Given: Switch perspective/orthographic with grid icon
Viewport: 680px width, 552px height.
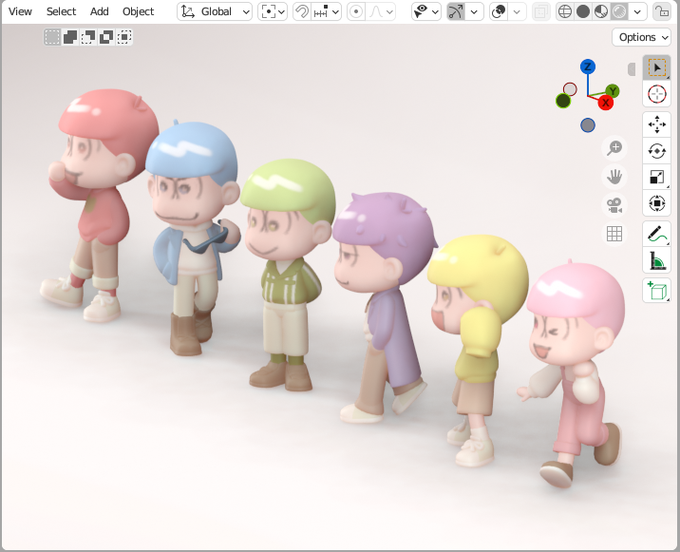Looking at the screenshot, I should pos(614,234).
